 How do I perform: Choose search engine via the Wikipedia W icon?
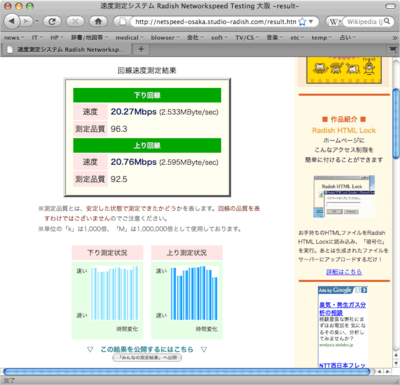(x=334, y=22)
